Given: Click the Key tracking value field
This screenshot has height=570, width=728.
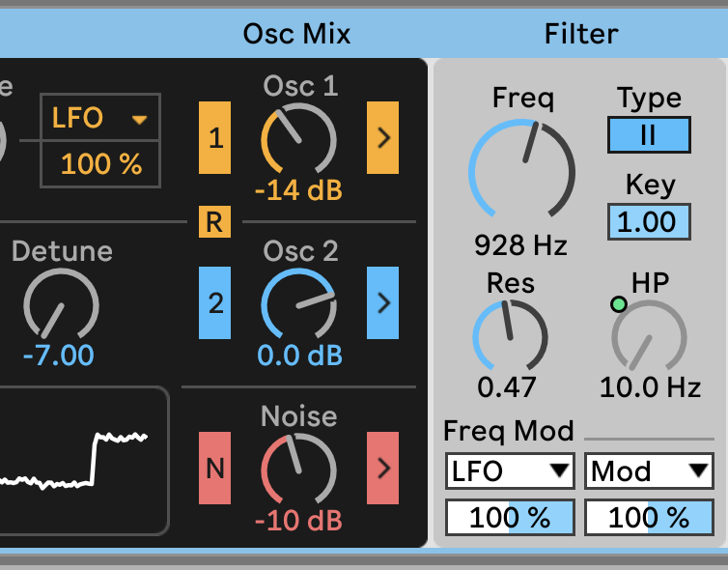Looking at the screenshot, I should pyautogui.click(x=648, y=222).
